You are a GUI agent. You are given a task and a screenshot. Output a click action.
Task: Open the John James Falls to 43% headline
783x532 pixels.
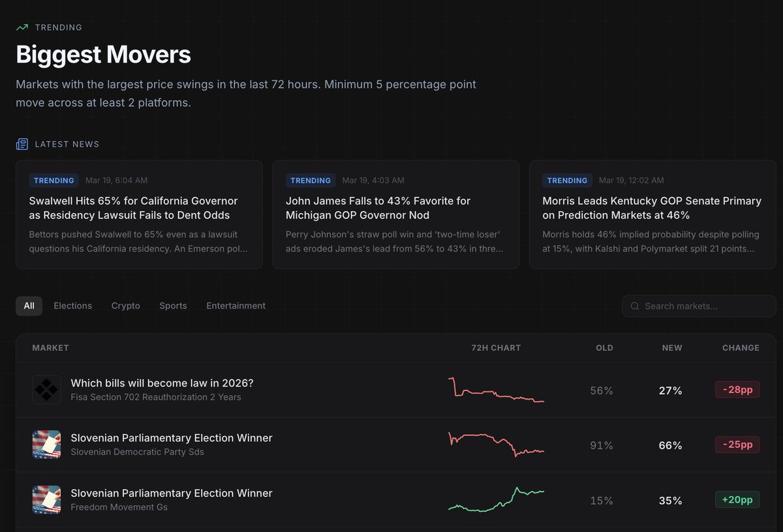(x=378, y=208)
